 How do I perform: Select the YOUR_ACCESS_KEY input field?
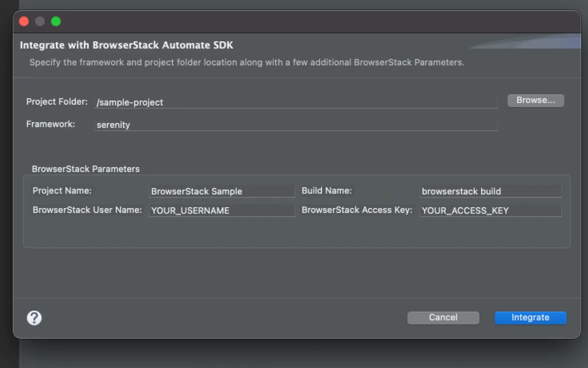(x=490, y=211)
